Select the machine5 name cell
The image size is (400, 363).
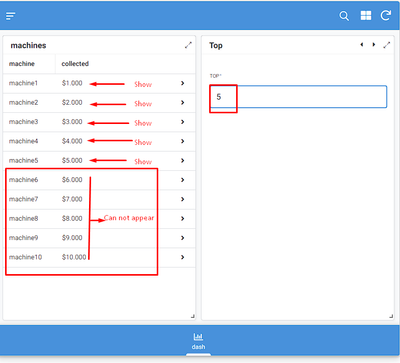click(x=23, y=160)
